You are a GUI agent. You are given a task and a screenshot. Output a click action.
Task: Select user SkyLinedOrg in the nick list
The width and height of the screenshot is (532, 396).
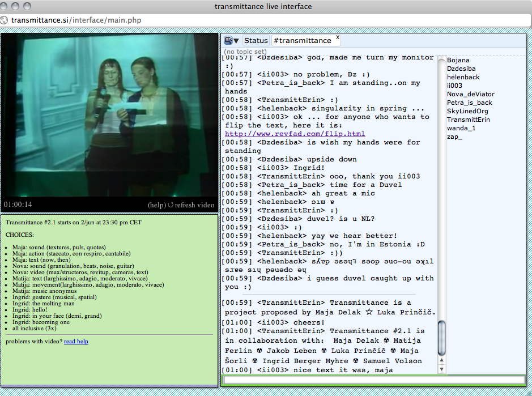pos(467,111)
